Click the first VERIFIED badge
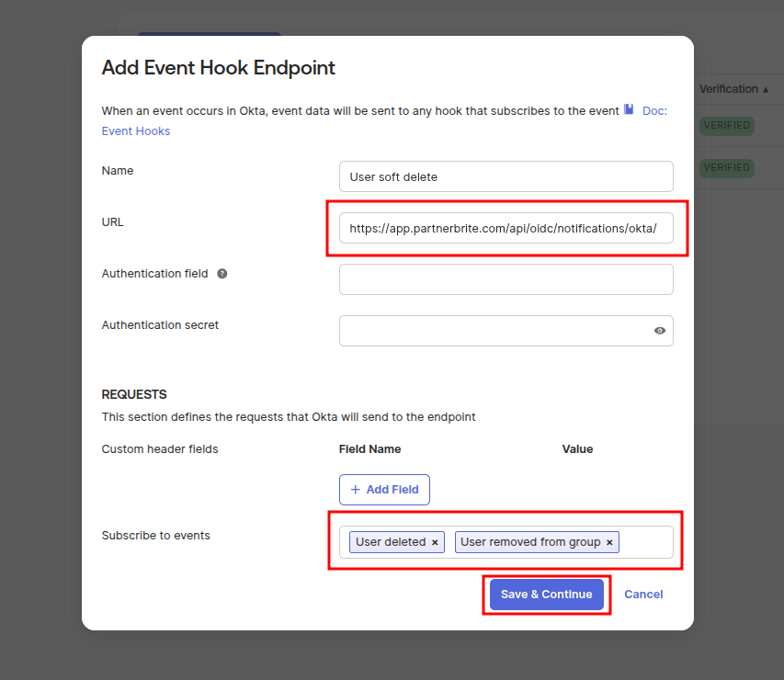 726,126
